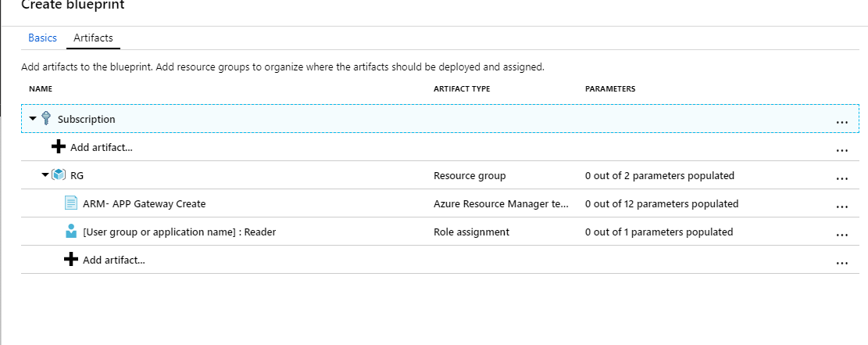This screenshot has height=345, width=868.
Task: Add artifact inside the RG resource group
Action: [x=113, y=260]
